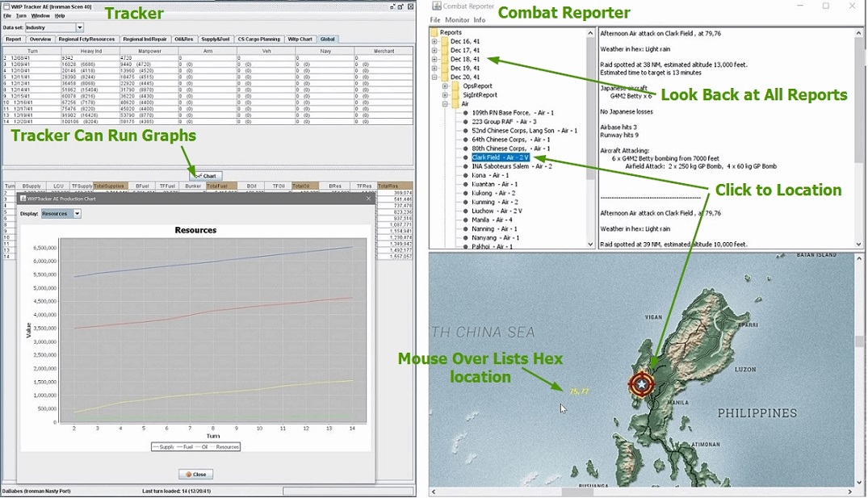
Task: Click the Air folder icon
Action: pyautogui.click(x=455, y=104)
